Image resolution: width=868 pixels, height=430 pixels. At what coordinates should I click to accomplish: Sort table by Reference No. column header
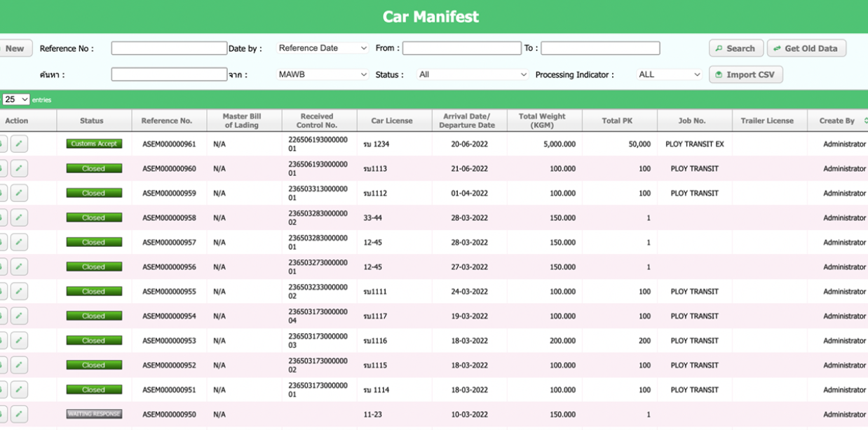pyautogui.click(x=166, y=121)
